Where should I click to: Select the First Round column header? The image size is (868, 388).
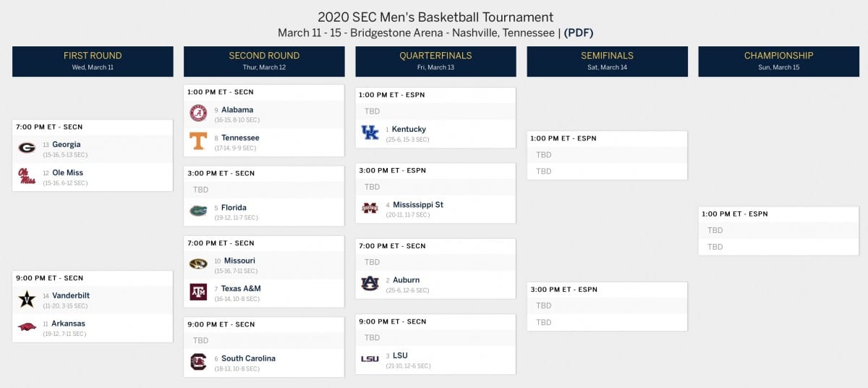tap(93, 62)
